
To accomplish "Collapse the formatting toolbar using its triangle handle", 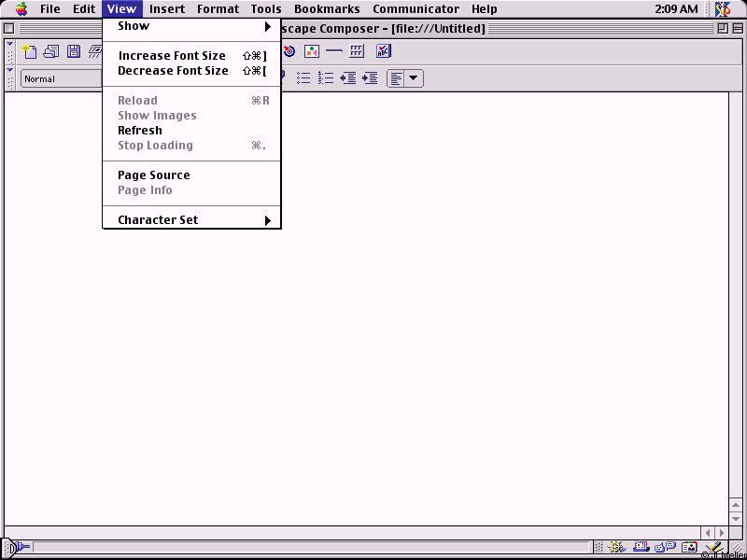I will point(10,70).
